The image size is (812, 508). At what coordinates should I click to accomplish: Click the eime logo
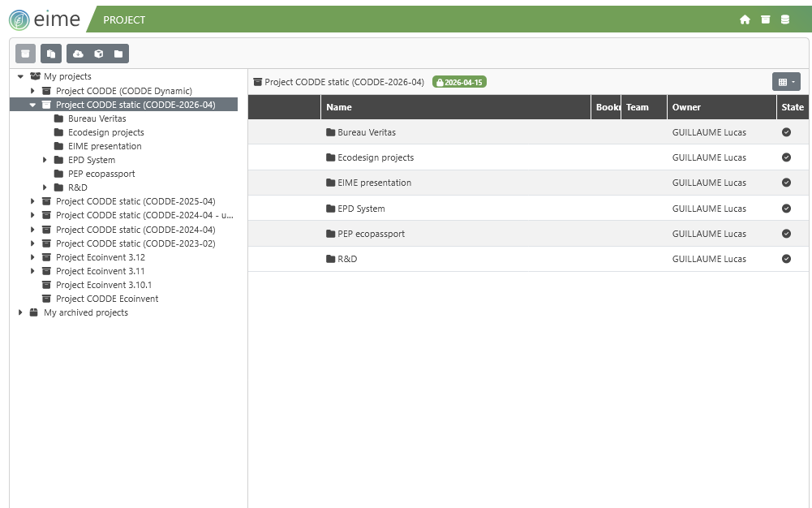[x=45, y=19]
